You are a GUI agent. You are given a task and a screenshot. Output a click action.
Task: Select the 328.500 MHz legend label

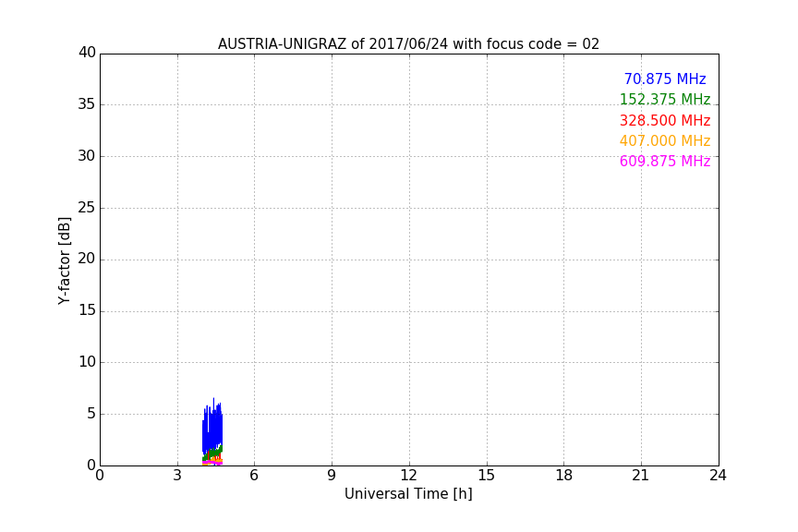tap(665, 121)
